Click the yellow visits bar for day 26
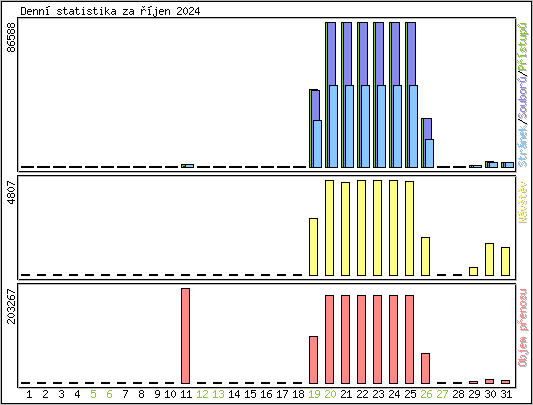The height and width of the screenshot is (405, 533). tap(425, 256)
